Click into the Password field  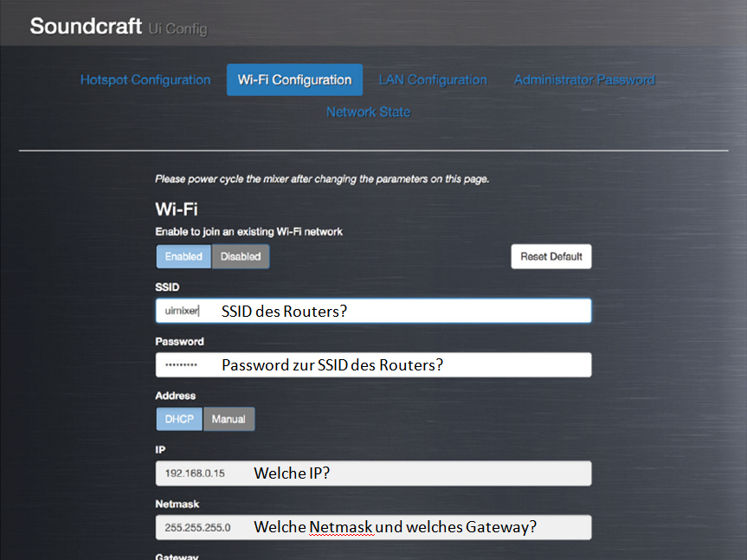click(x=374, y=364)
